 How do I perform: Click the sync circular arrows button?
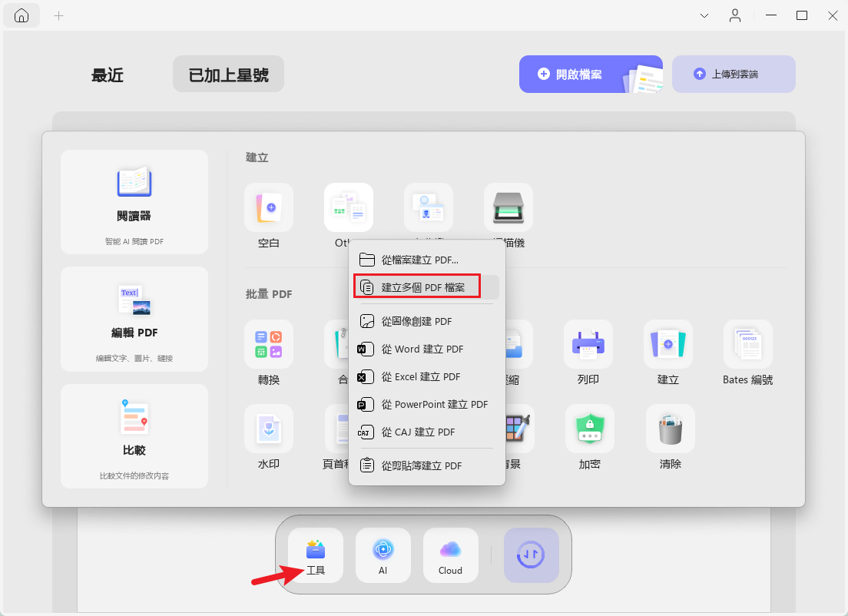(531, 555)
